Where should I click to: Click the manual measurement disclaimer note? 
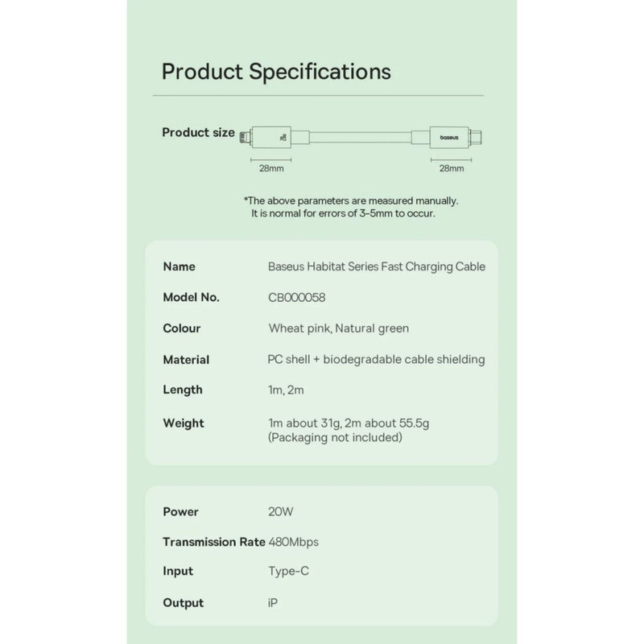point(351,207)
